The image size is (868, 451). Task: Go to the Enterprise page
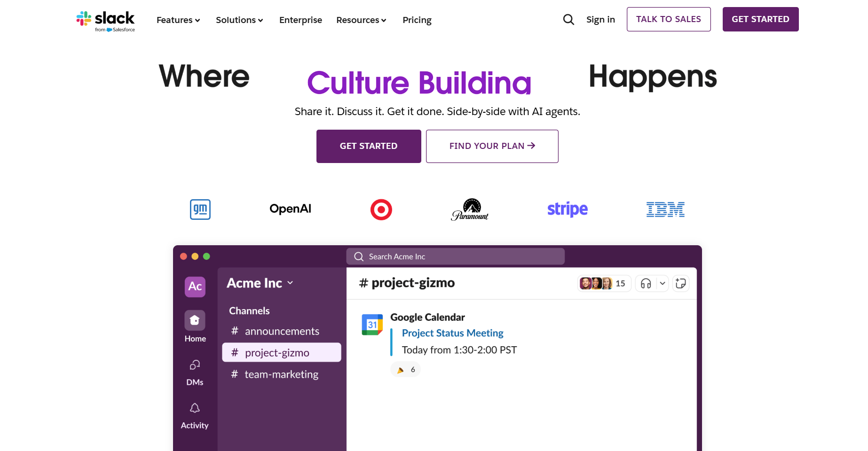click(300, 20)
